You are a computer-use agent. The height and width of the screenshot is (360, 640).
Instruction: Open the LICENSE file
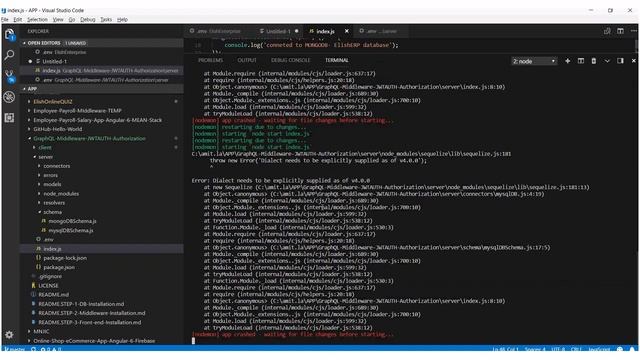tap(48, 286)
